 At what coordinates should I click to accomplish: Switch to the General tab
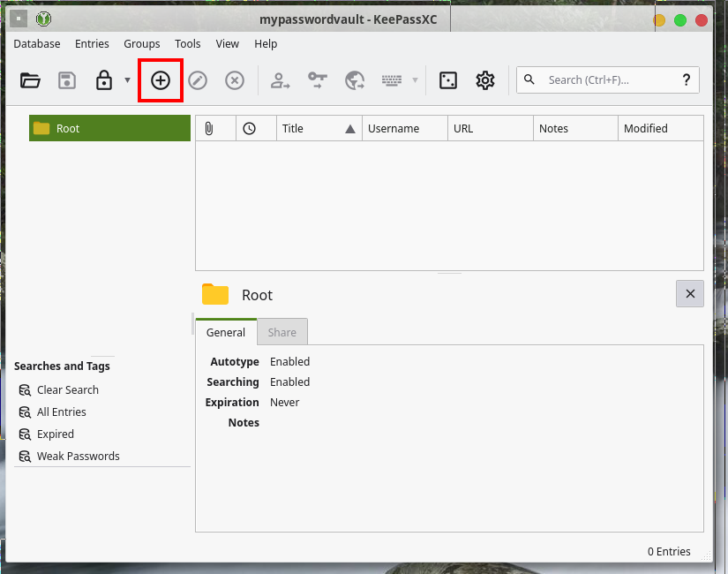click(x=226, y=332)
